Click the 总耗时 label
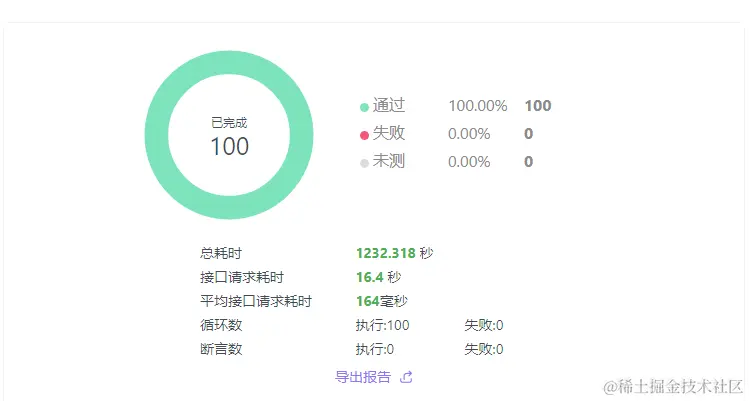 pos(221,253)
